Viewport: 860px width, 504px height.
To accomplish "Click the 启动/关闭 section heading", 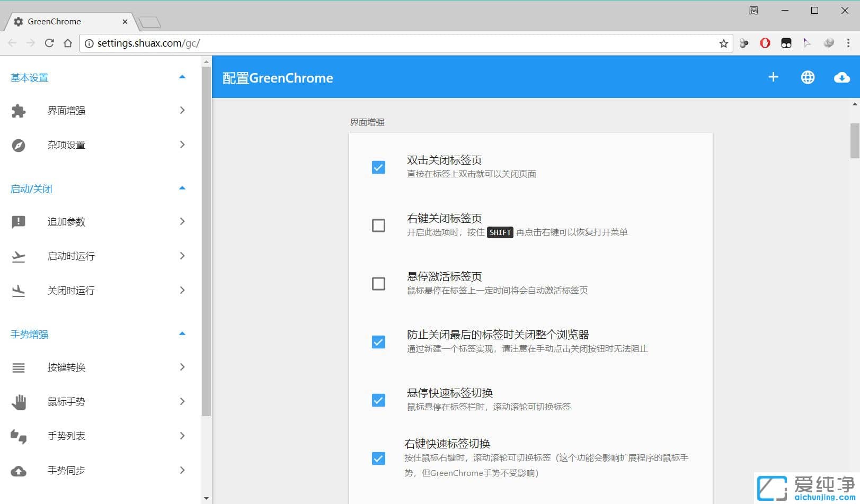I will coord(31,189).
